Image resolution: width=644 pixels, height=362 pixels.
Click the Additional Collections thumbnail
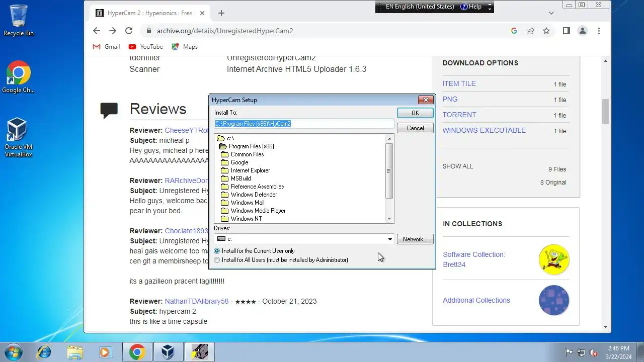pos(554,300)
